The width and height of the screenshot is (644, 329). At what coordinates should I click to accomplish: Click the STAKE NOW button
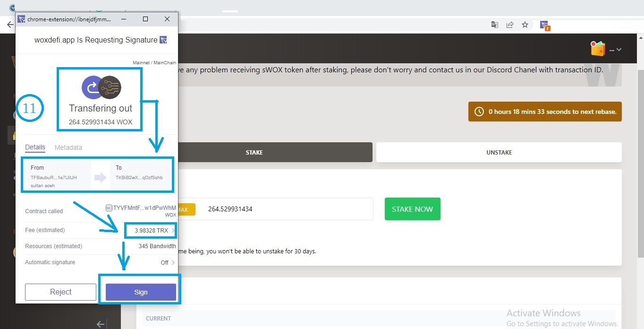413,209
